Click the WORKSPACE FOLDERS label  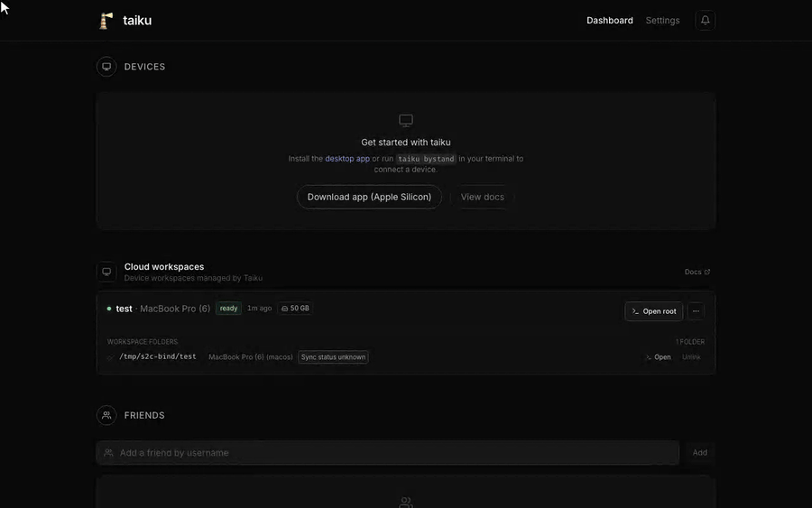point(143,342)
